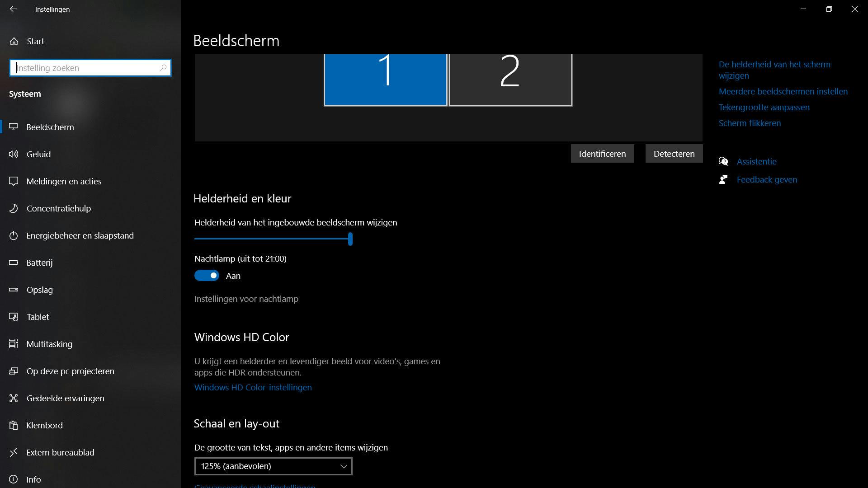Click the Energiebeheer power icon

(x=14, y=235)
